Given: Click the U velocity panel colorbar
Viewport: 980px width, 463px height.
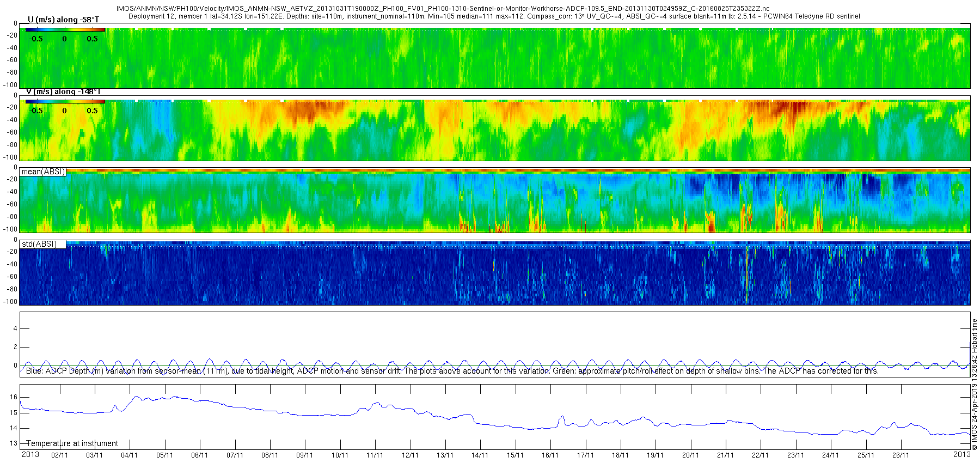Looking at the screenshot, I should pyautogui.click(x=65, y=30).
